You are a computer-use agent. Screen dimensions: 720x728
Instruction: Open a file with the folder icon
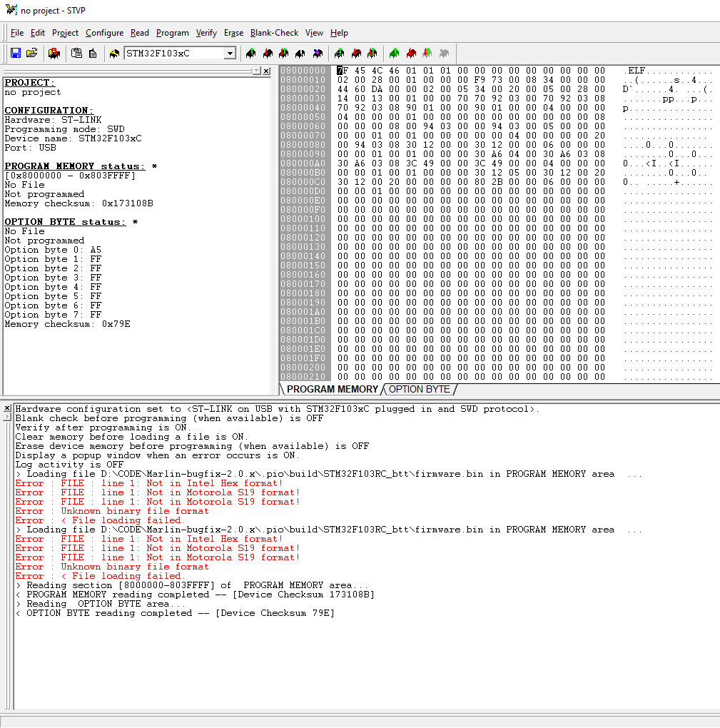[x=32, y=53]
